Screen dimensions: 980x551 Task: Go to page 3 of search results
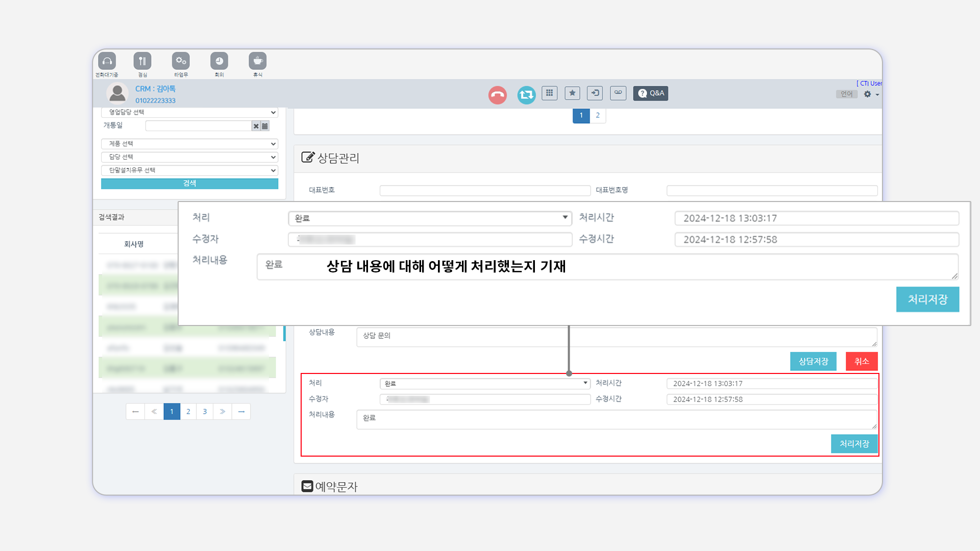pyautogui.click(x=205, y=412)
